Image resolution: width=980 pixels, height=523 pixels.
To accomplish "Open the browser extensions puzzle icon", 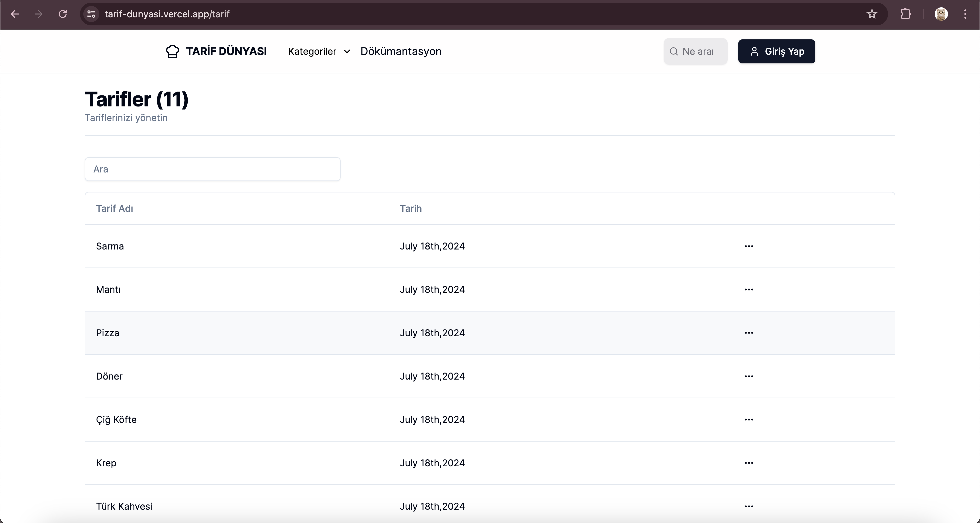I will (905, 14).
